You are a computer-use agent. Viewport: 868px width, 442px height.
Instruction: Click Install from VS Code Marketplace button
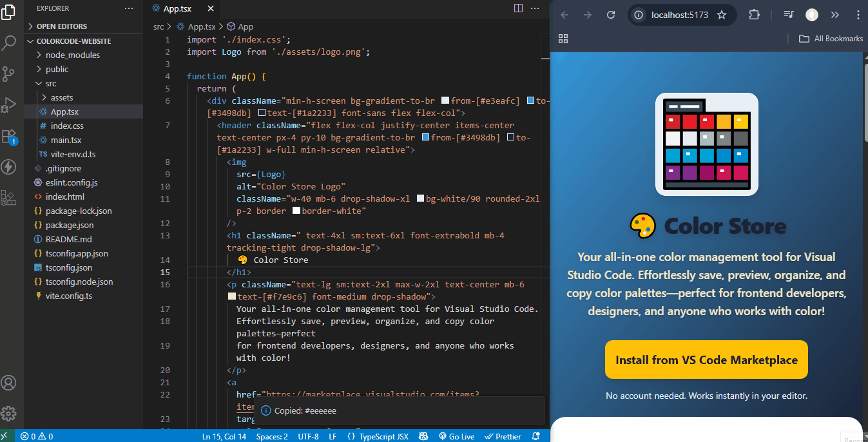point(706,360)
